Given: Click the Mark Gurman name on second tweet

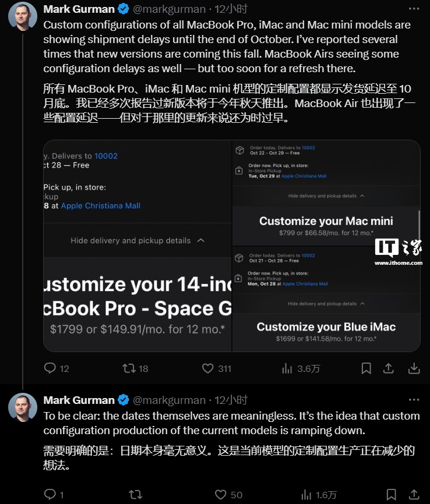Looking at the screenshot, I should pyautogui.click(x=79, y=400).
